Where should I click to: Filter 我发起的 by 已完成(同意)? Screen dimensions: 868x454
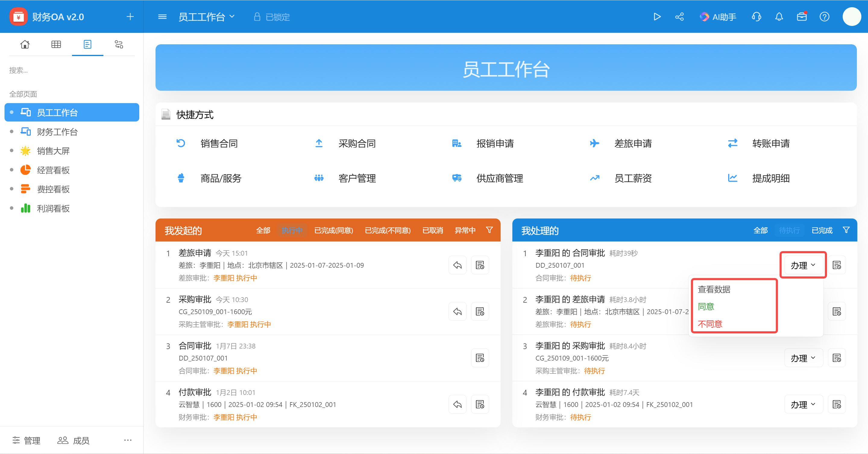coord(334,231)
